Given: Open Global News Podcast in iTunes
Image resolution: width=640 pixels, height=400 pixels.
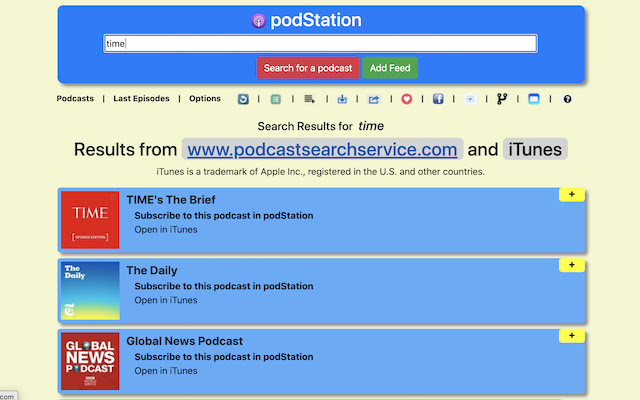Looking at the screenshot, I should 166,371.
